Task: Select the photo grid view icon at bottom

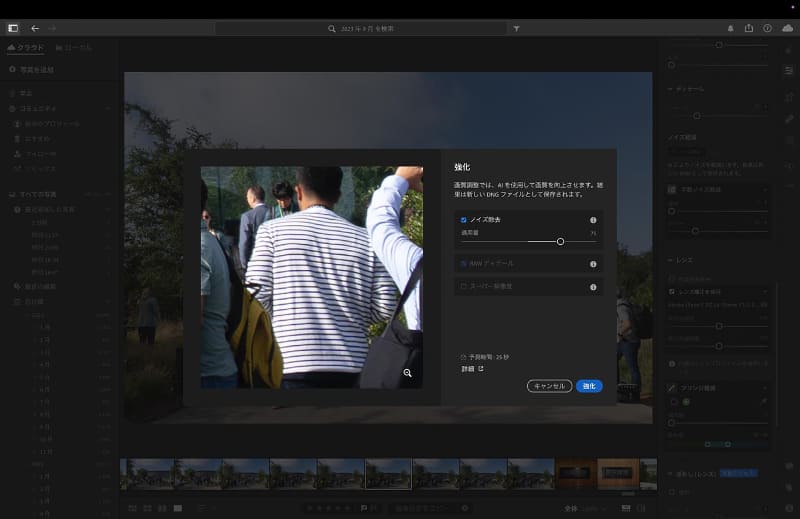Action: pos(132,508)
